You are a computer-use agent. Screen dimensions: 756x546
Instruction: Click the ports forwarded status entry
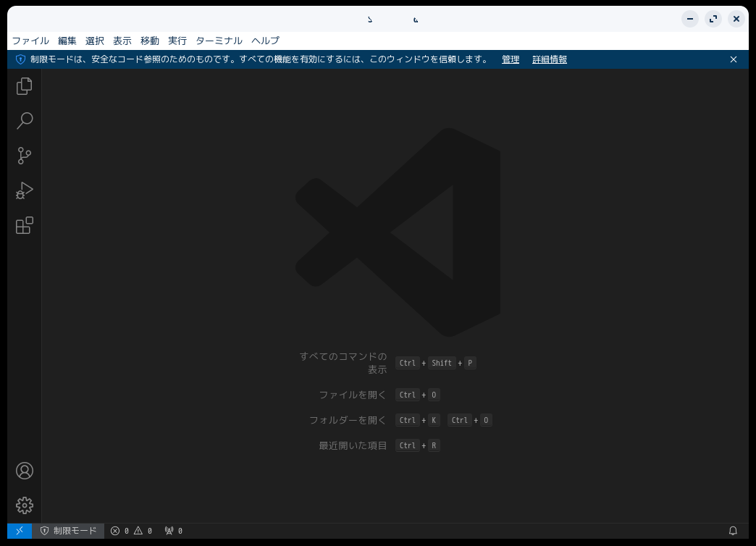174,531
